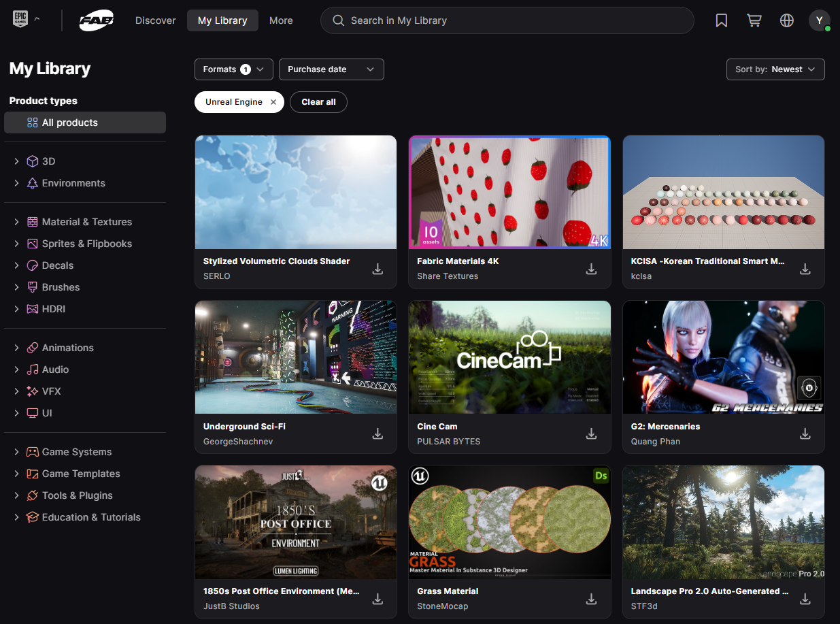Screen dimensions: 840x624
Task: Select Material & Textures category
Action: (87, 222)
